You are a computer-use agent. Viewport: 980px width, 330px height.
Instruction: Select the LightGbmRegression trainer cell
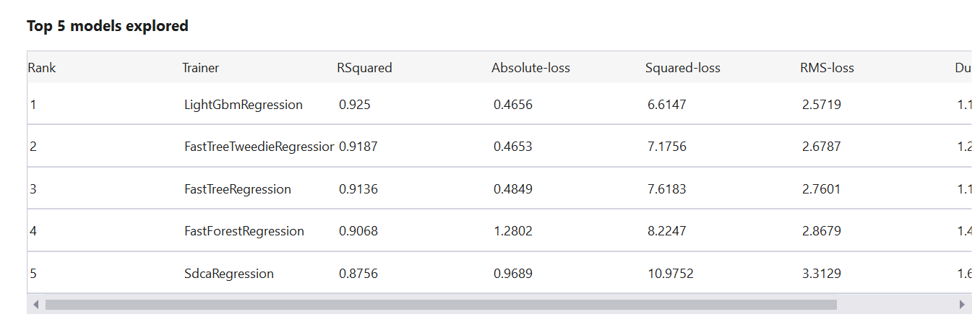tap(244, 105)
